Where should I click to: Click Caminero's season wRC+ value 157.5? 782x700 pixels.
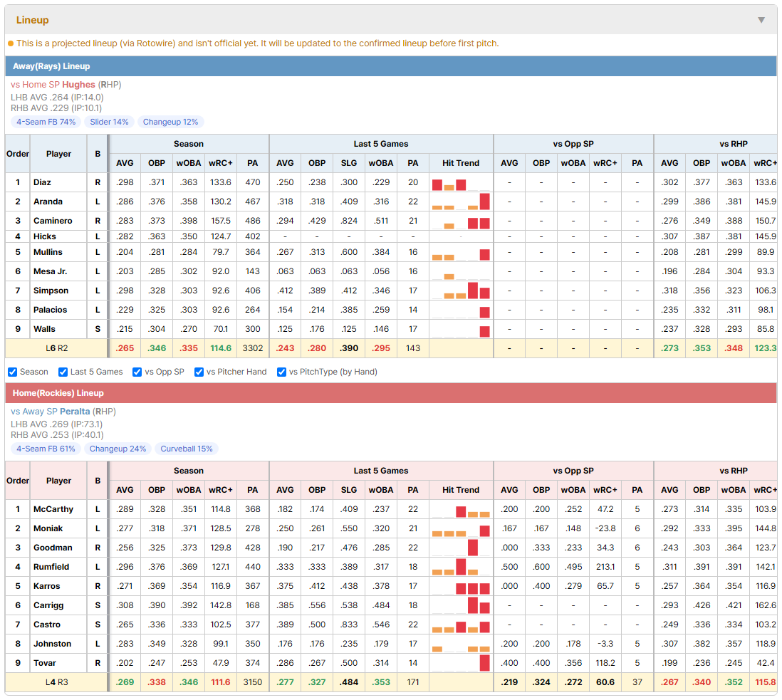[x=221, y=221]
